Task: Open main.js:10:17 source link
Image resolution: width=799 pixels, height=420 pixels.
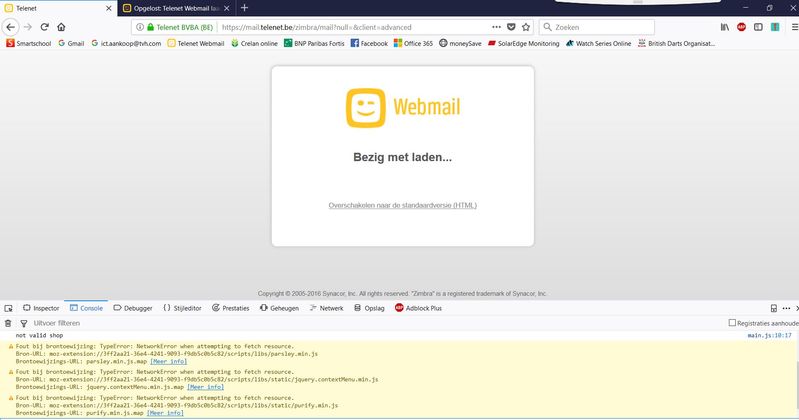Action: [x=769, y=335]
